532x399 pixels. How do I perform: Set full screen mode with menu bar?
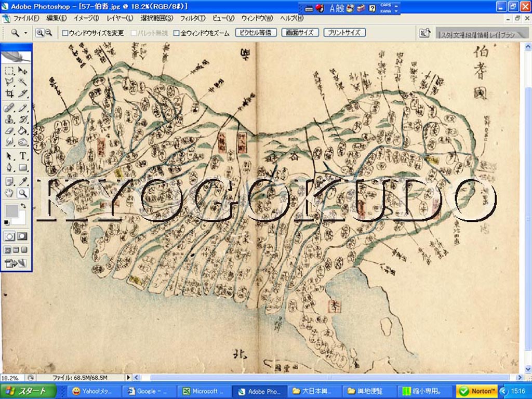(x=16, y=250)
